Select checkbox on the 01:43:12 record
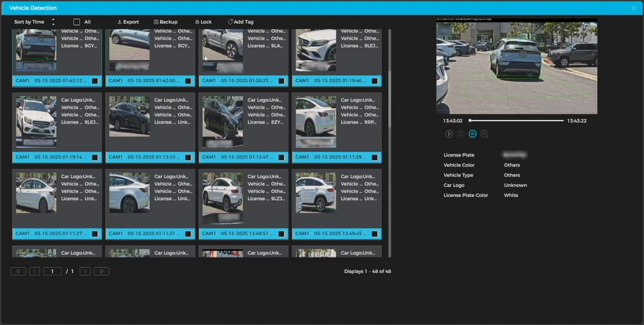This screenshot has width=644, height=325. pyautogui.click(x=95, y=81)
